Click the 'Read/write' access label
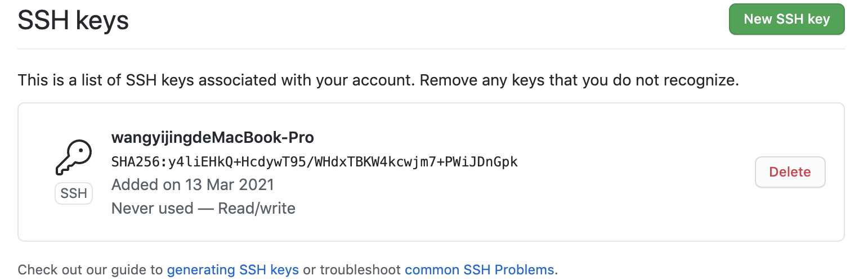Image resolution: width=868 pixels, height=280 pixels. 257,209
